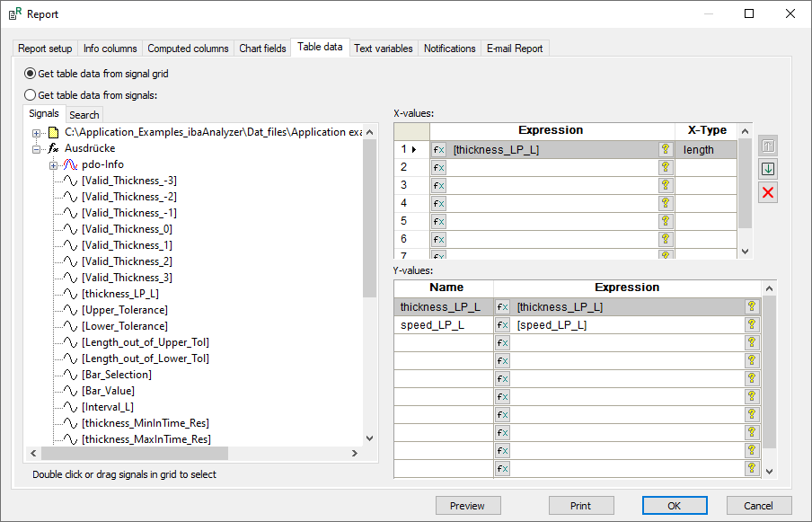Click X-values row header 1
The image size is (812, 522).
pyautogui.click(x=411, y=150)
